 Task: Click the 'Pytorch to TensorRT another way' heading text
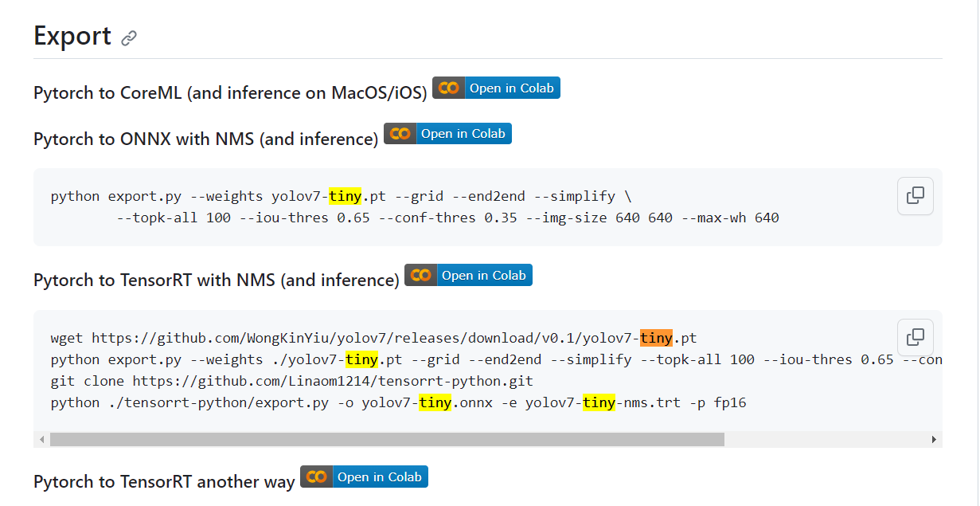164,482
